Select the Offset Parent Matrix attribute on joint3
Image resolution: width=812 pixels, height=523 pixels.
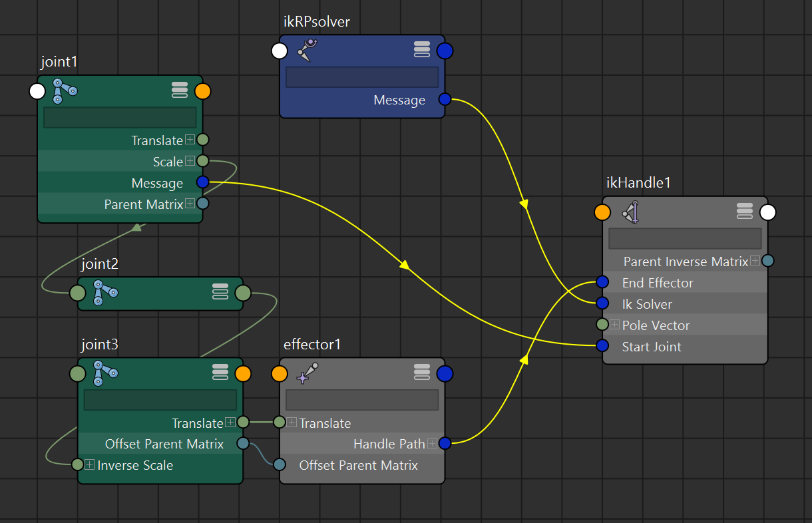[164, 443]
